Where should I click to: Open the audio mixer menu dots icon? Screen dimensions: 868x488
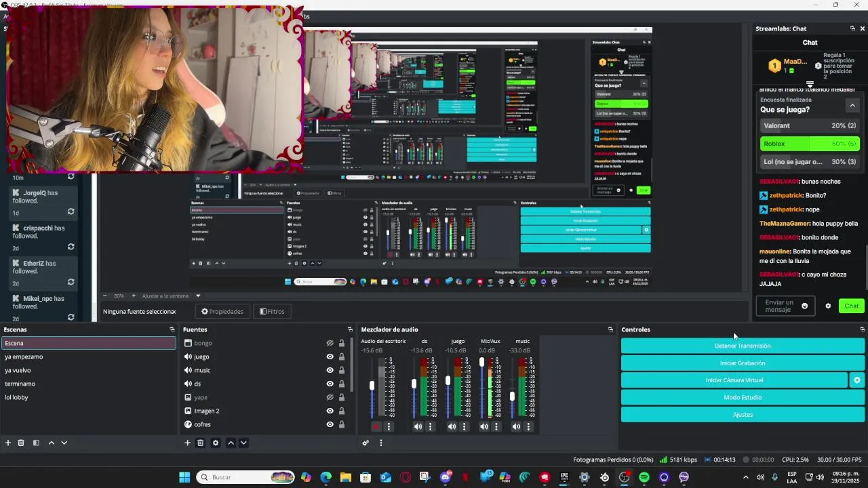pos(380,443)
